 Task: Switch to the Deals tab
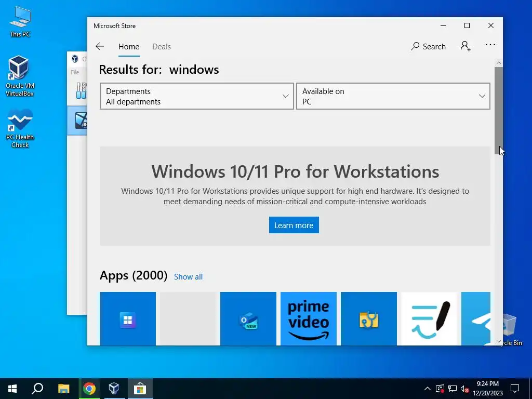(161, 46)
